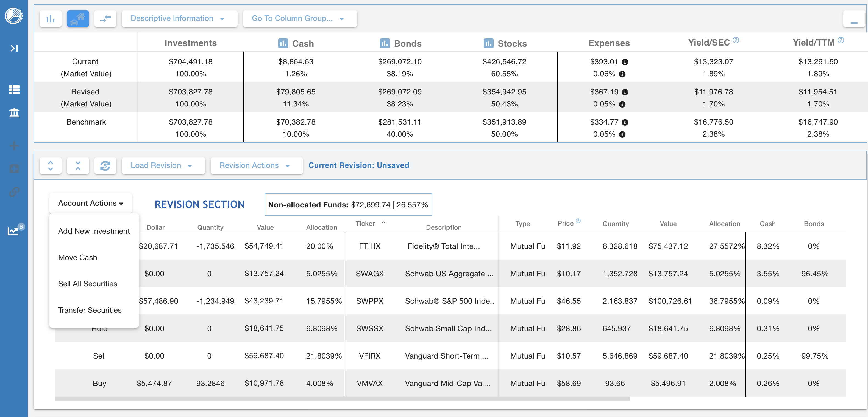Choose Transfer Securities menu entry
This screenshot has width=868, height=417.
pos(90,310)
